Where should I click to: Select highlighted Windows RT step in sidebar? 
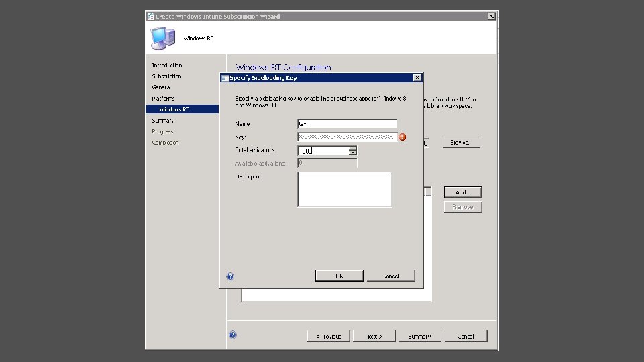(x=182, y=109)
